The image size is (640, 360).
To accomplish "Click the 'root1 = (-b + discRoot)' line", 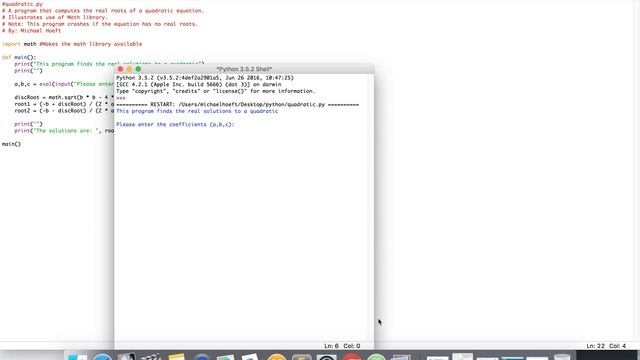I will pyautogui.click(x=64, y=104).
